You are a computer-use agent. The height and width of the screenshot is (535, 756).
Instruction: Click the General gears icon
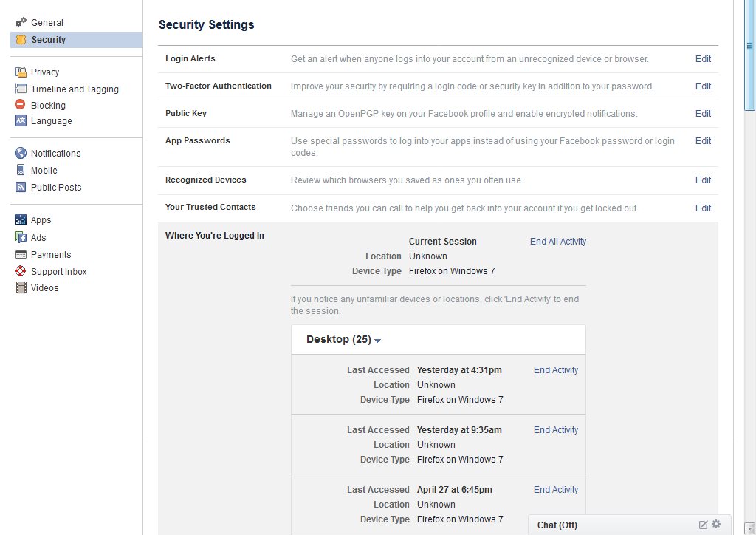[x=21, y=22]
